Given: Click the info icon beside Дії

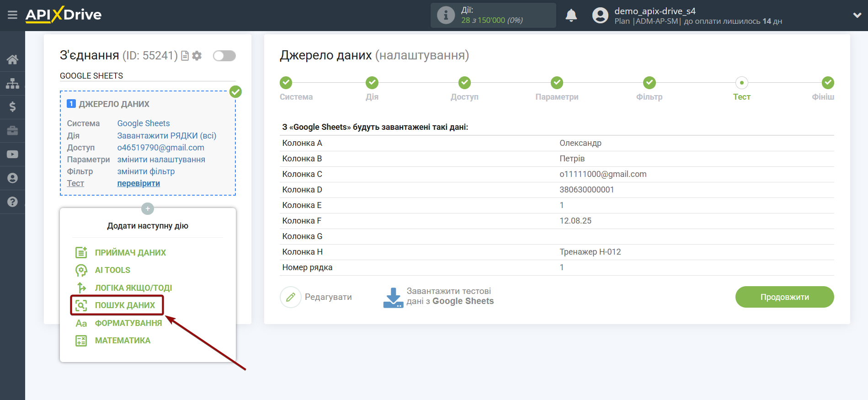Looking at the screenshot, I should [446, 15].
